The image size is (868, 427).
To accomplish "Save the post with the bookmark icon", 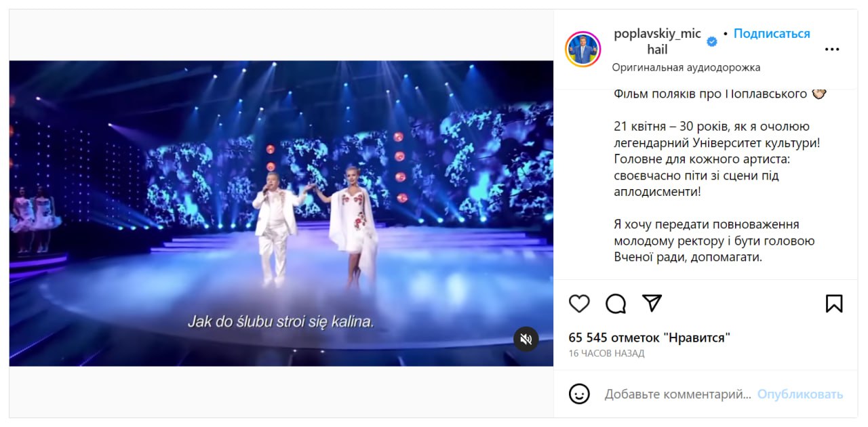I will coord(834,304).
